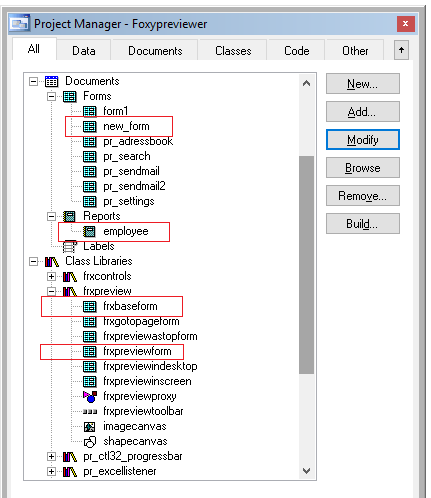This screenshot has height=498, width=431.
Task: Click the Project Manager title bar icon
Action: point(20,23)
